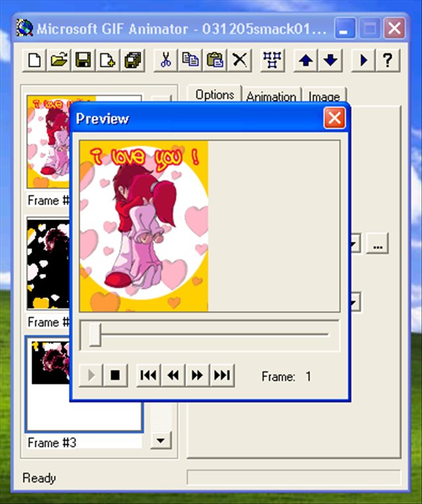This screenshot has height=504, width=422.
Task: Save the animation with the floppy disk icon
Action: tap(83, 60)
